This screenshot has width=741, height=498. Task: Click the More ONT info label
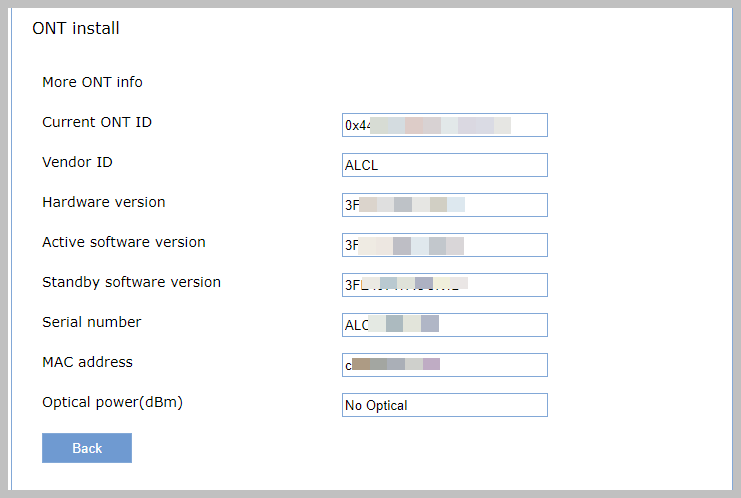92,82
